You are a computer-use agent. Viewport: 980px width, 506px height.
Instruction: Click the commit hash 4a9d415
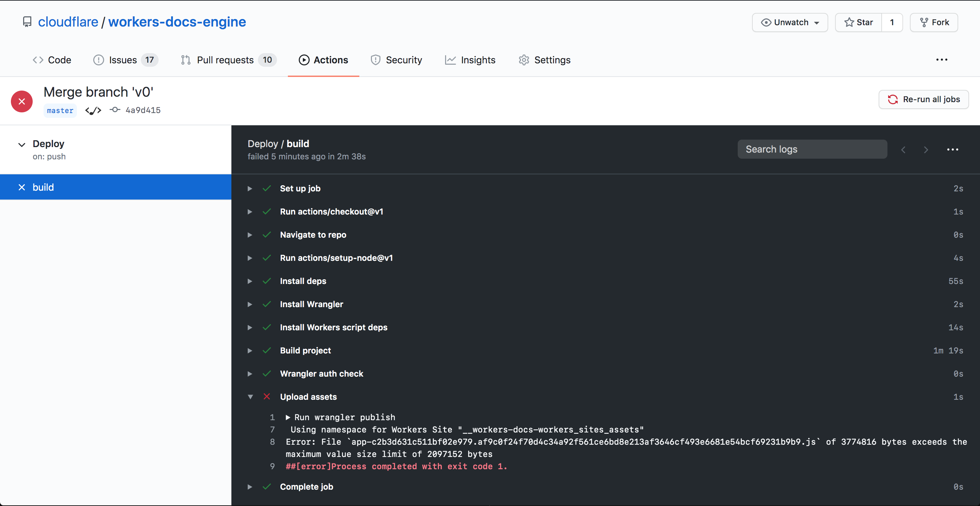click(143, 110)
